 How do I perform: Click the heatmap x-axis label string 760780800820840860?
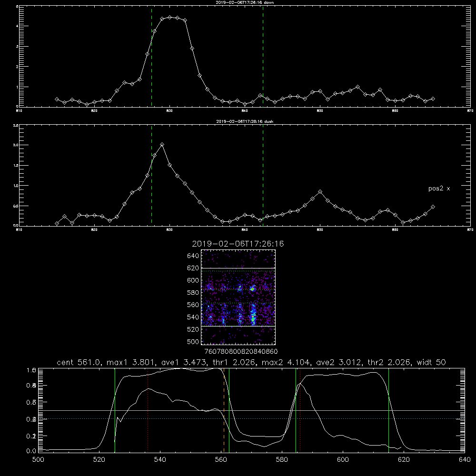pos(241,352)
